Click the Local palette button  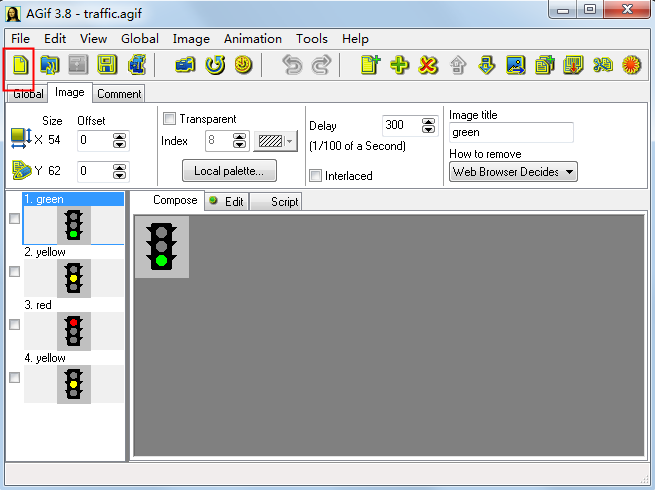point(229,171)
